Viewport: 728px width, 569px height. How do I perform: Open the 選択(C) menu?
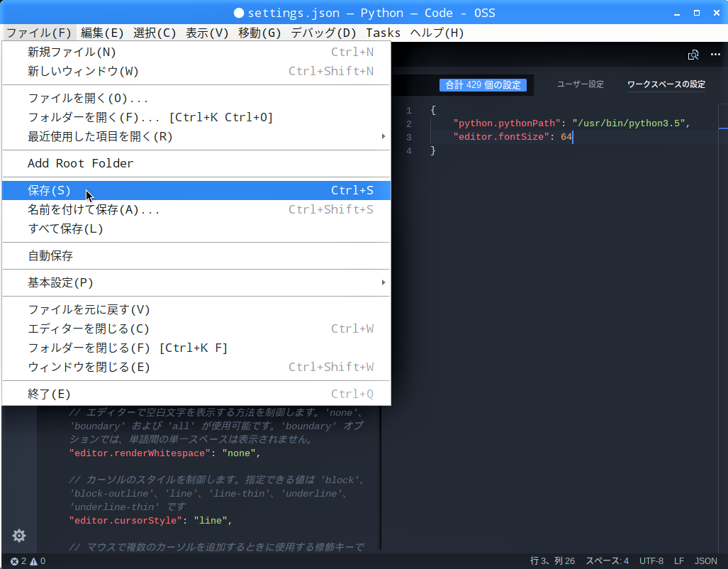(155, 33)
